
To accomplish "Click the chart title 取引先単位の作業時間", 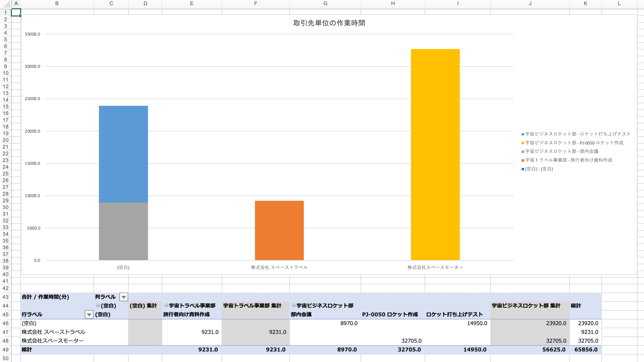I will tap(329, 23).
